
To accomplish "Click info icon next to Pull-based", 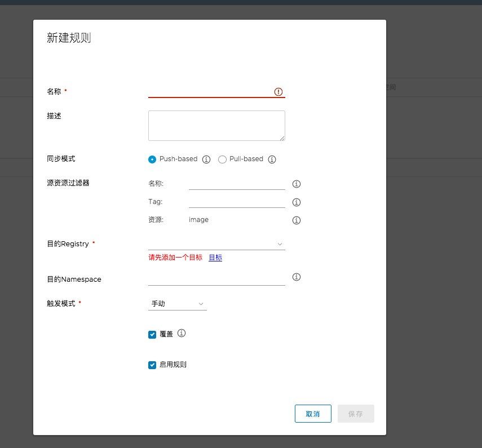I will [x=272, y=159].
